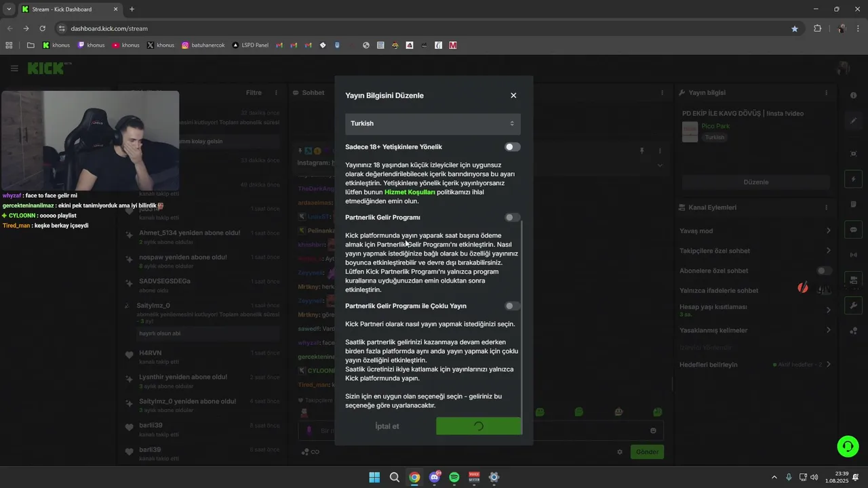The height and width of the screenshot is (488, 868).
Task: Open the Pico Park category link
Action: click(715, 126)
